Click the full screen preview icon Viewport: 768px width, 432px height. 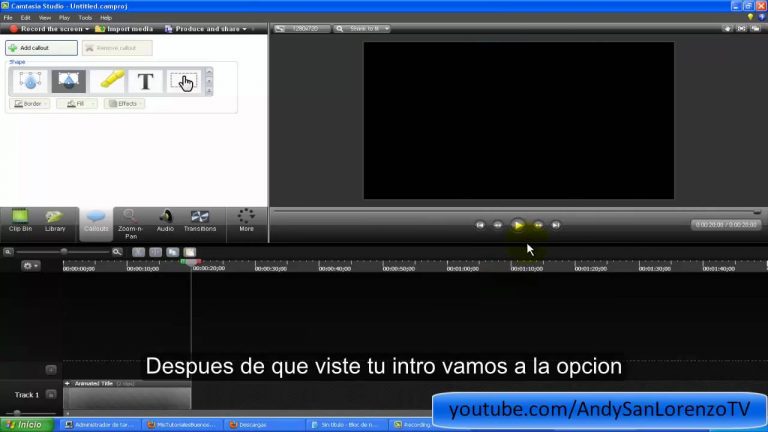[742, 29]
